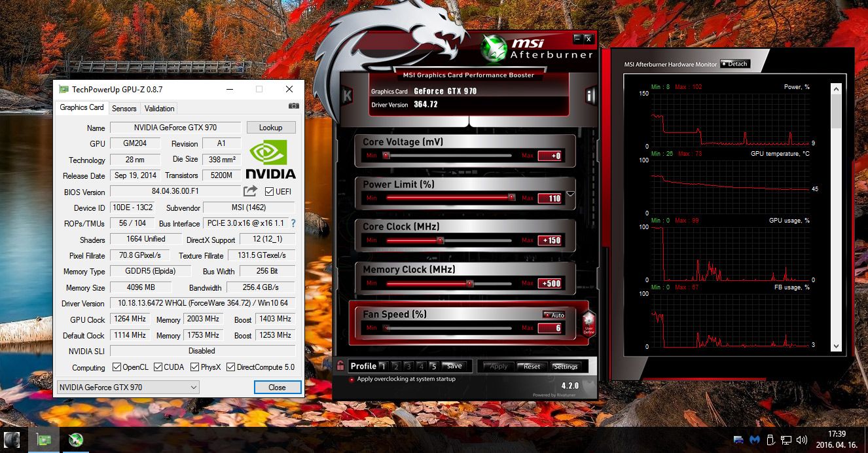Click the Core Voltage slider handle
This screenshot has width=868, height=453.
(x=386, y=156)
